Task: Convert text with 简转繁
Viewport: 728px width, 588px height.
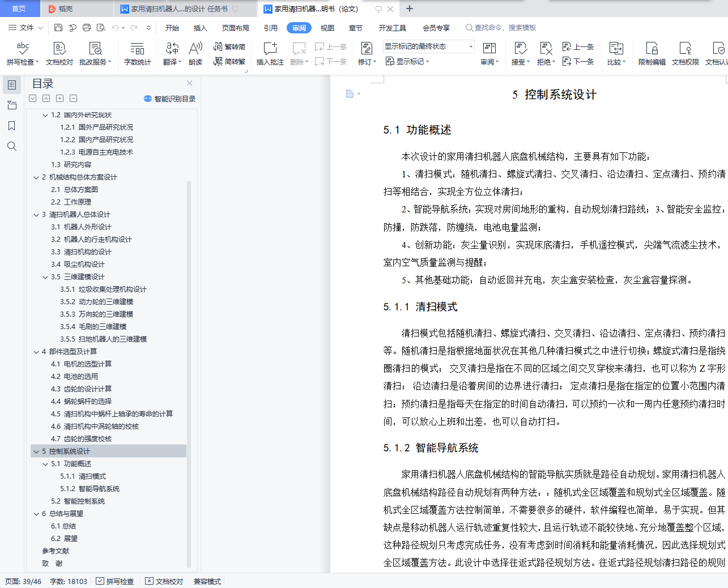Action: [x=229, y=61]
